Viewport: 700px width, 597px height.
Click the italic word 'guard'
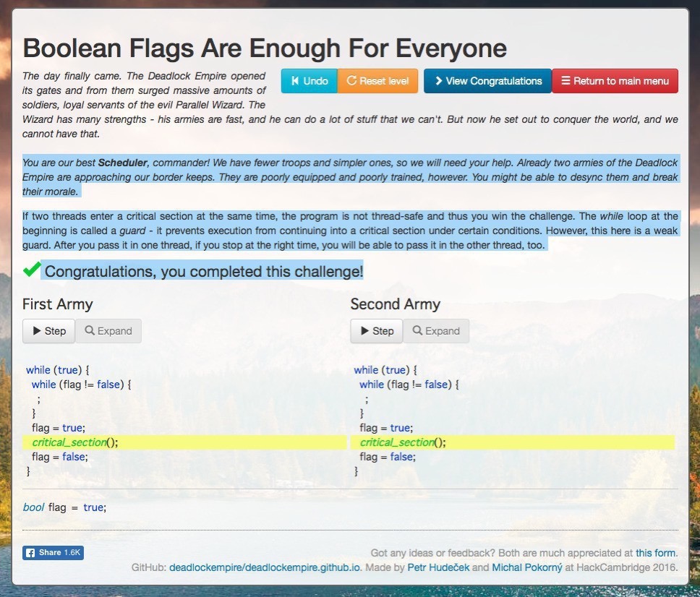(x=132, y=231)
